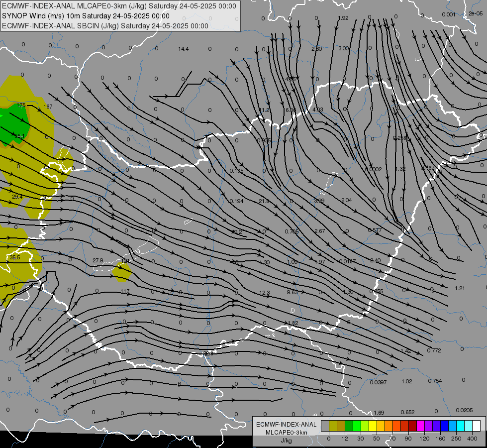
Task: Select the map value '0.705'
Action: point(292,231)
